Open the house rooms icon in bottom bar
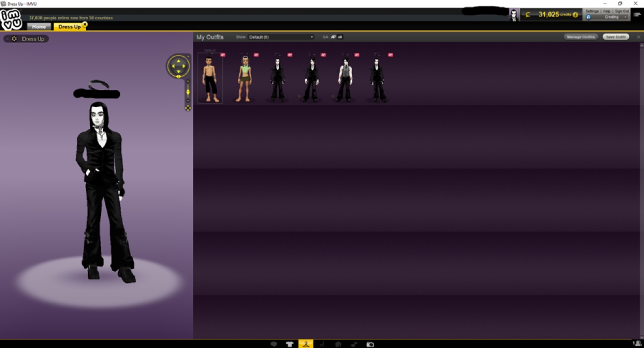 pyautogui.click(x=338, y=344)
